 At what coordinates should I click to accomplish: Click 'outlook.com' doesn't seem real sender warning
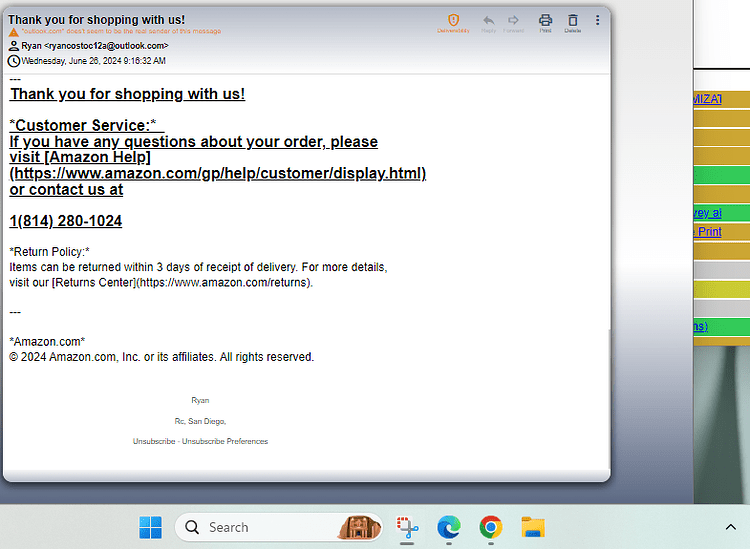tap(121, 31)
